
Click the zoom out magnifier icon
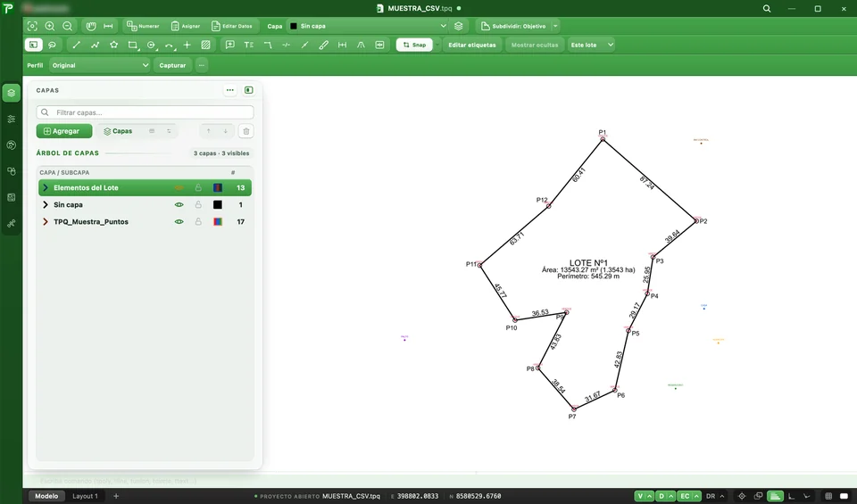pos(67,26)
